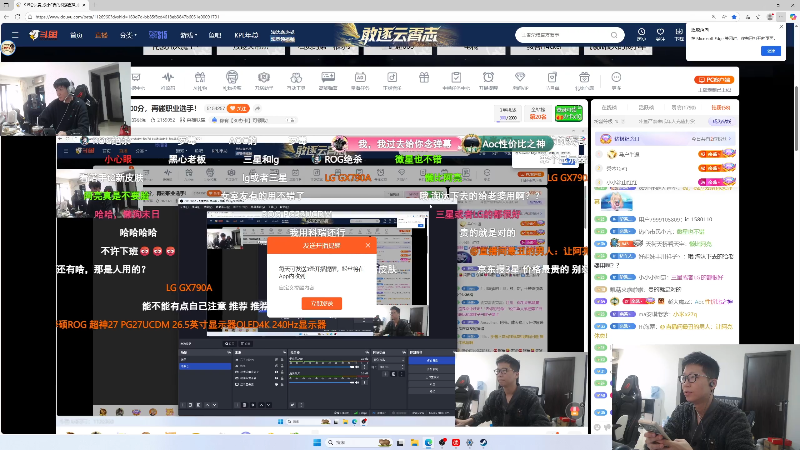Switch to the orange rightmost chat tab

tap(721, 108)
